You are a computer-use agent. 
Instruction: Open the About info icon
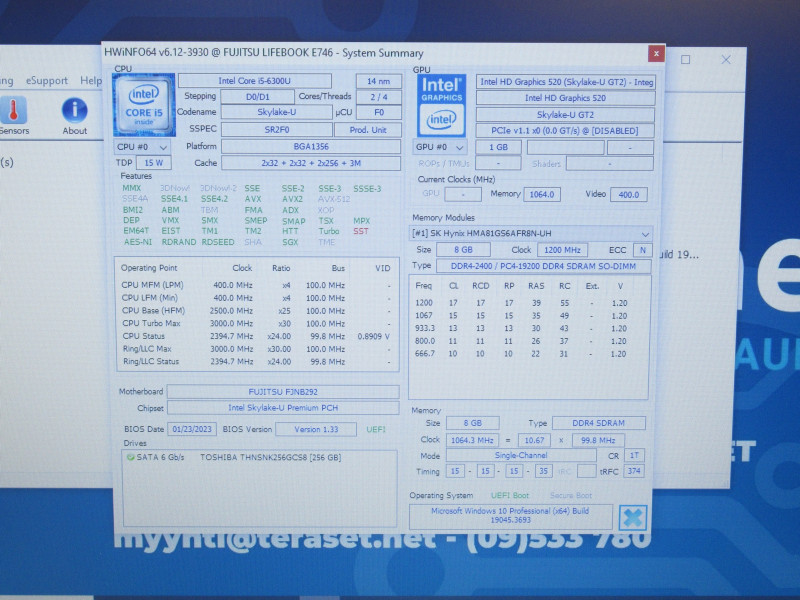[x=74, y=111]
